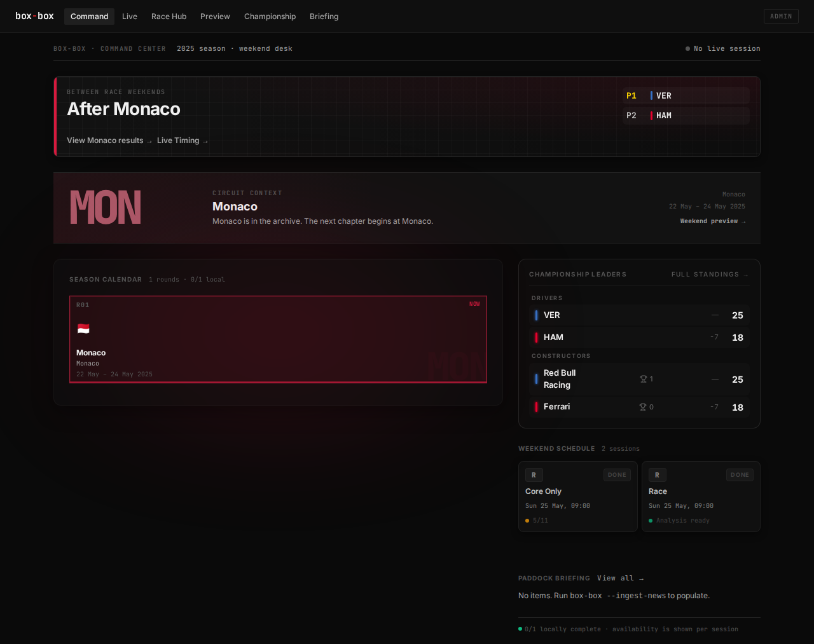
Task: Open the Live Timing link
Action: coord(183,140)
